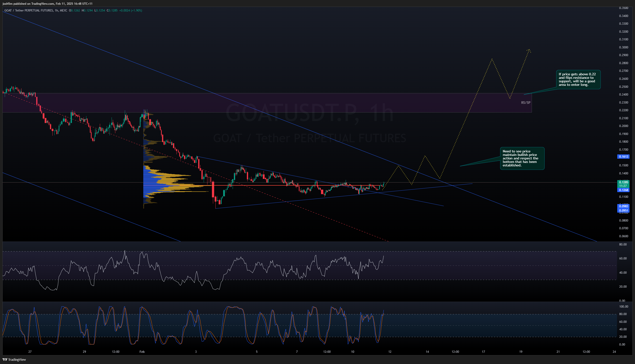This screenshot has height=364, width=635.
Task: Click the change value +0.0024 (+1.90%)
Action: (x=131, y=10)
